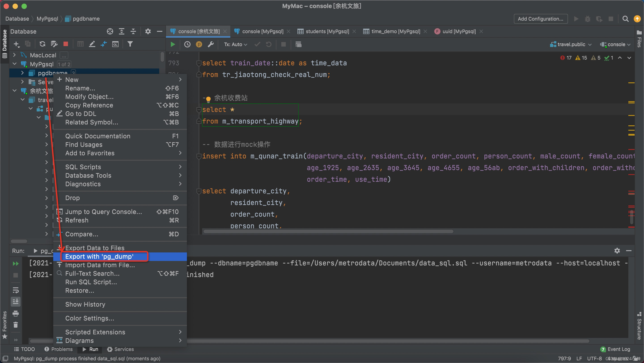644x363 pixels.
Task: Click the in-editor results table icon
Action: click(298, 45)
